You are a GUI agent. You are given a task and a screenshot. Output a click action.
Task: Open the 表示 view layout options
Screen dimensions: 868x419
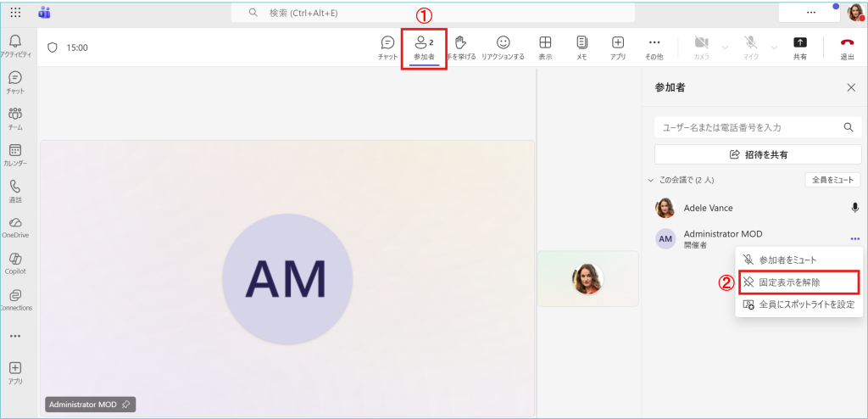(x=545, y=47)
